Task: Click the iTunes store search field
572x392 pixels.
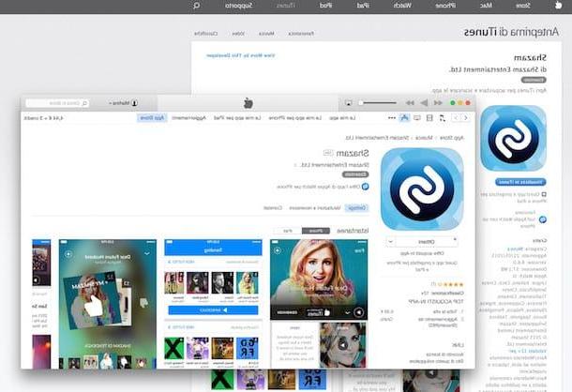Action: pos(57,103)
